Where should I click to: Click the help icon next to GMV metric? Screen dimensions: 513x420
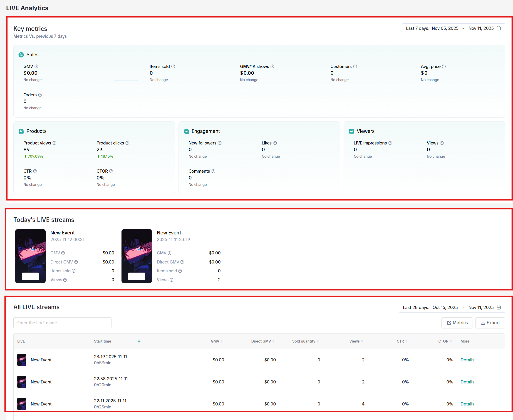[x=36, y=67]
